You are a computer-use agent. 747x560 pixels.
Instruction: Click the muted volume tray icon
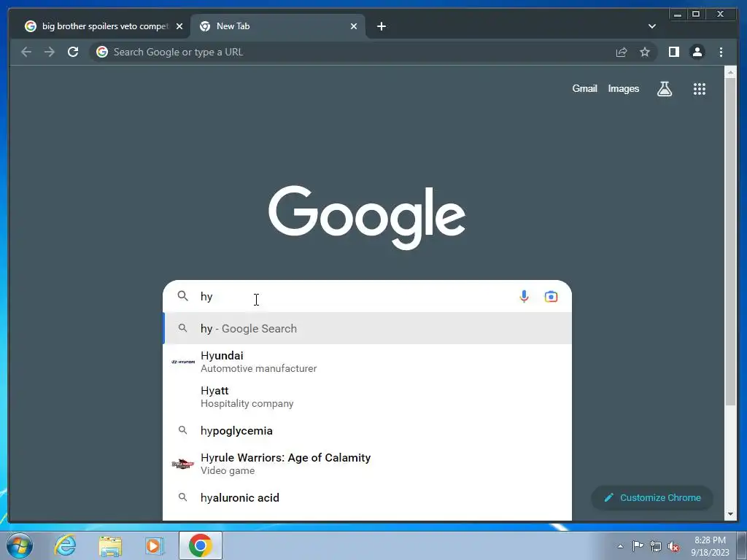click(673, 546)
